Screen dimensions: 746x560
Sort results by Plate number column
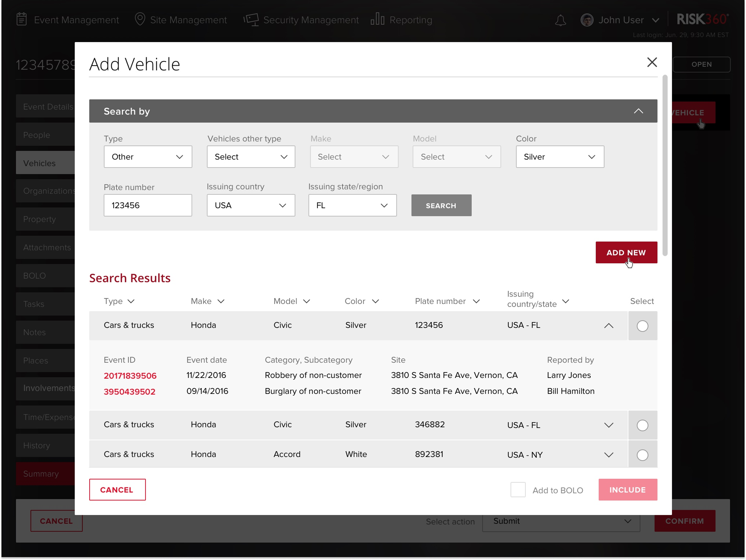point(476,301)
